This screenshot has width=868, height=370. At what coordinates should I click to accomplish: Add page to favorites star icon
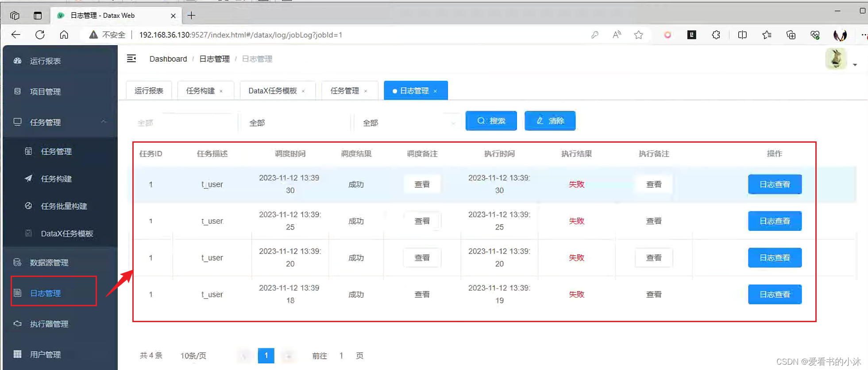tap(638, 35)
